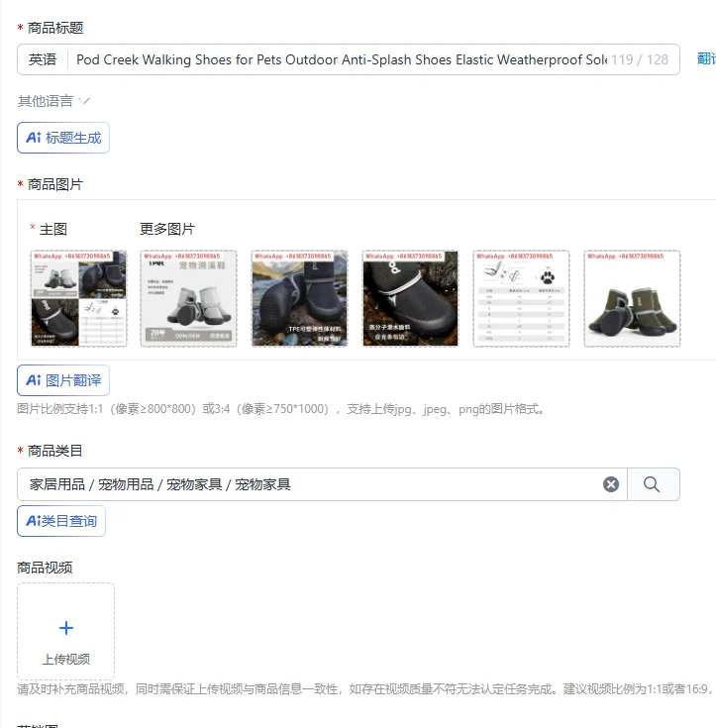This screenshot has height=728, width=716.
Task: Click the 更多图片 section label
Action: tap(167, 229)
